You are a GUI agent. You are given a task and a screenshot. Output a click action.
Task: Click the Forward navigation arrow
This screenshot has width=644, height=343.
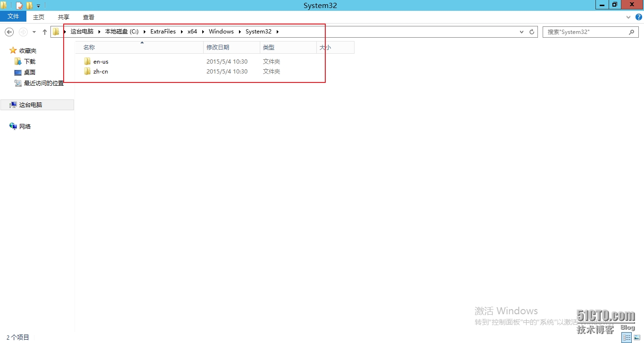pyautogui.click(x=23, y=32)
